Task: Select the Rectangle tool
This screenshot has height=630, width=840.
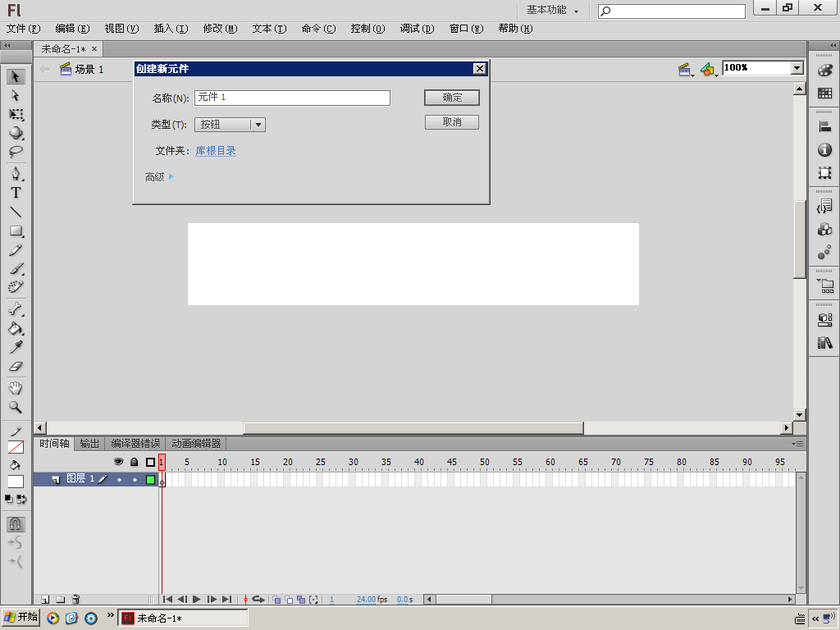Action: (x=16, y=231)
